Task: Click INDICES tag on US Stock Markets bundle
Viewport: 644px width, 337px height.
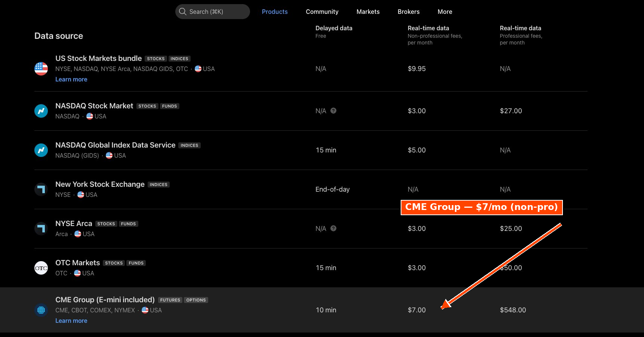Action: pyautogui.click(x=179, y=59)
